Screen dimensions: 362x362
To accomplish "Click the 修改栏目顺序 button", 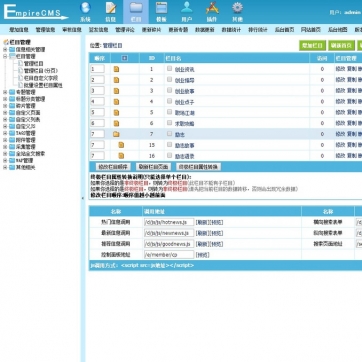I will pos(112,167).
